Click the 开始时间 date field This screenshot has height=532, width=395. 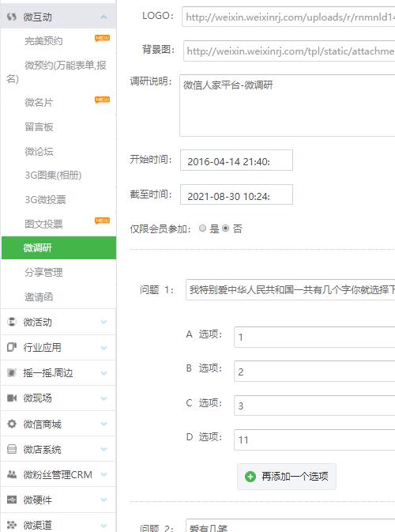pos(236,160)
